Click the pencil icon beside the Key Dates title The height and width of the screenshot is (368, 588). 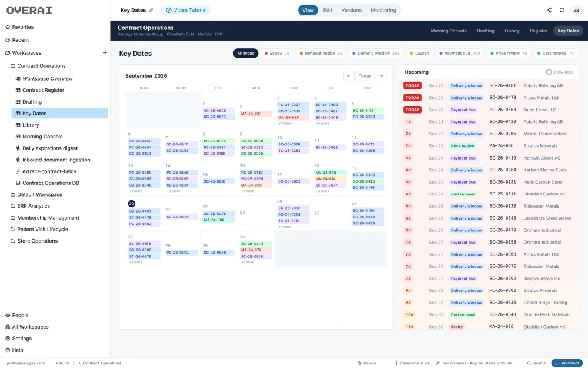tap(151, 10)
